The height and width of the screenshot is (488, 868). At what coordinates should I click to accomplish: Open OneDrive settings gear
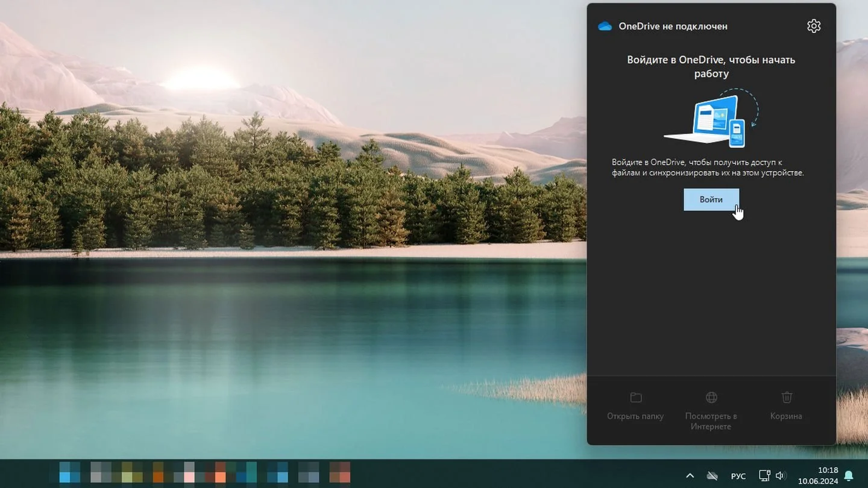click(x=814, y=26)
